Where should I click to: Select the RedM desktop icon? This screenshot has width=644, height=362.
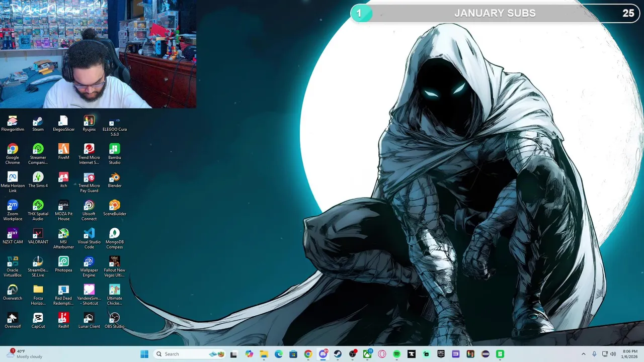click(x=63, y=321)
